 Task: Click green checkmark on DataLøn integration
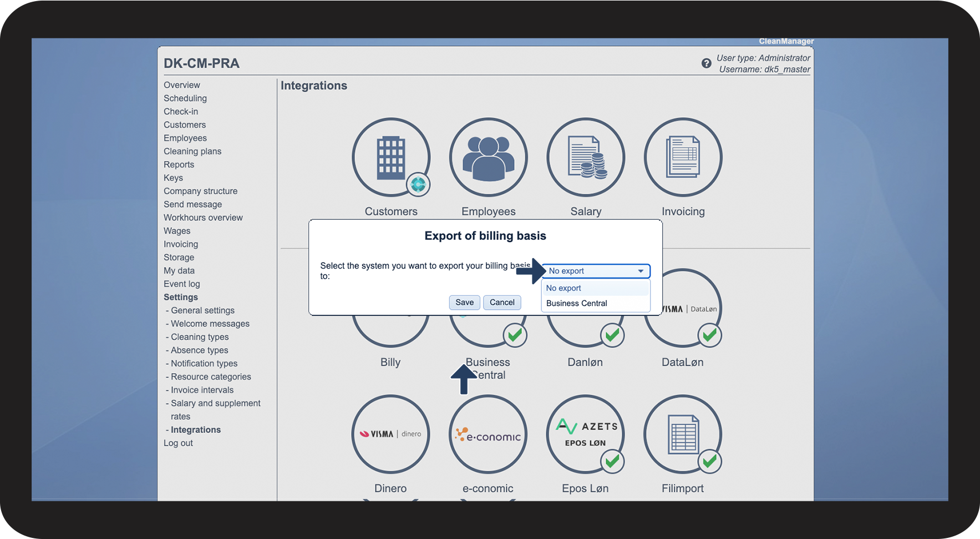point(709,335)
